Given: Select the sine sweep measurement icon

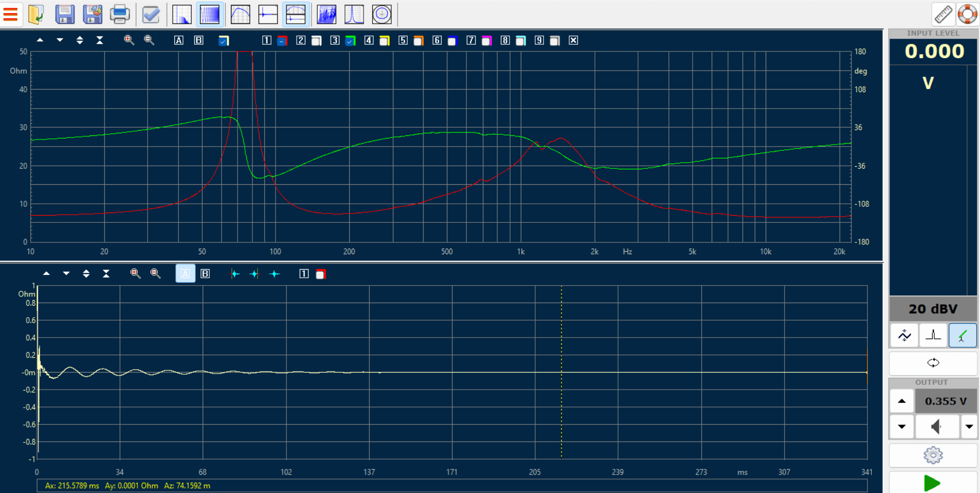Looking at the screenshot, I should tap(210, 14).
